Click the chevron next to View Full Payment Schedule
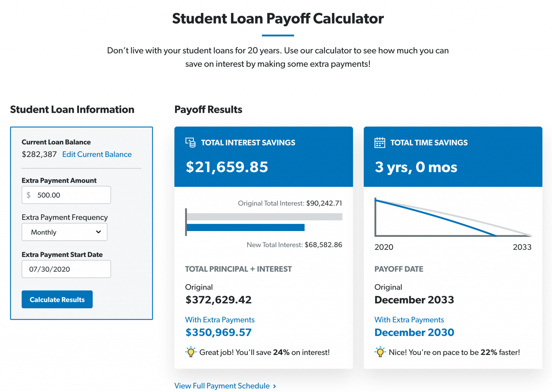The width and height of the screenshot is (552, 392). 275,386
